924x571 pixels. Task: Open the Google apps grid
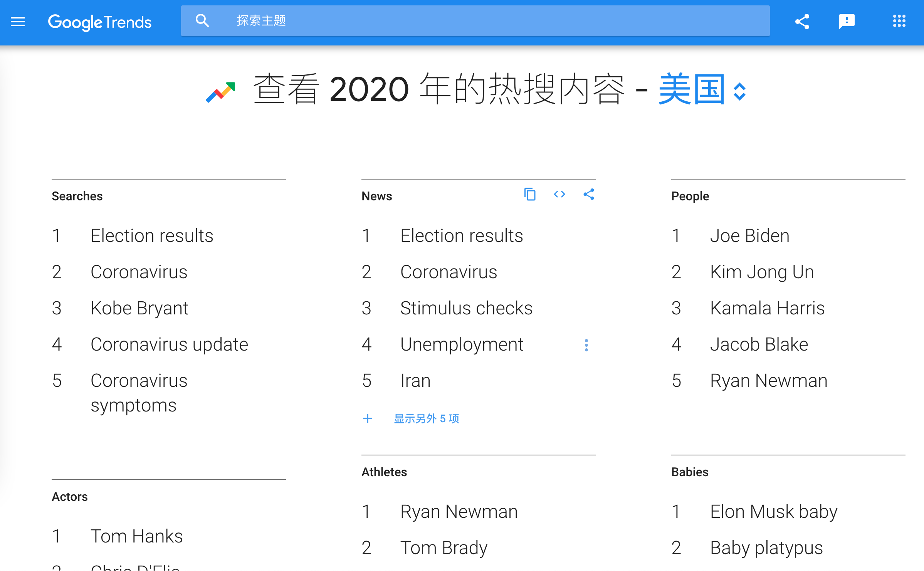point(899,21)
